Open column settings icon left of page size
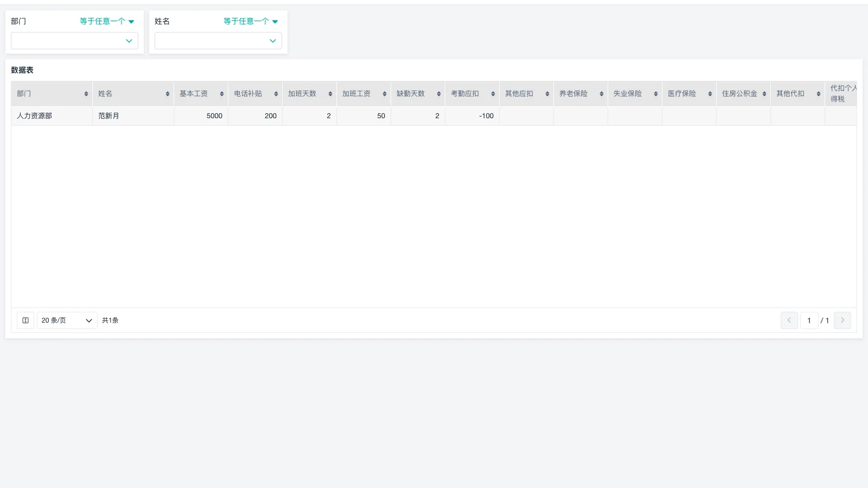 point(25,320)
